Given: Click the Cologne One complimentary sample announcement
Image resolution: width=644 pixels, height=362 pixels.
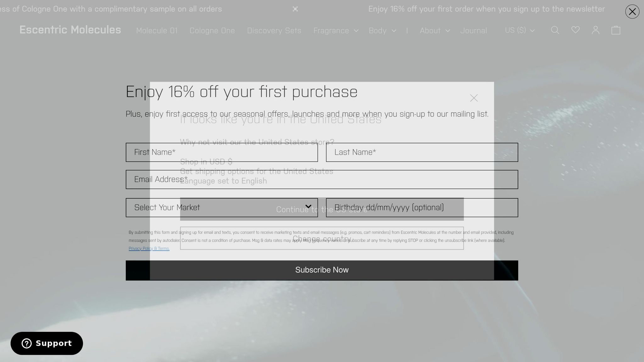Looking at the screenshot, I should [111, 9].
